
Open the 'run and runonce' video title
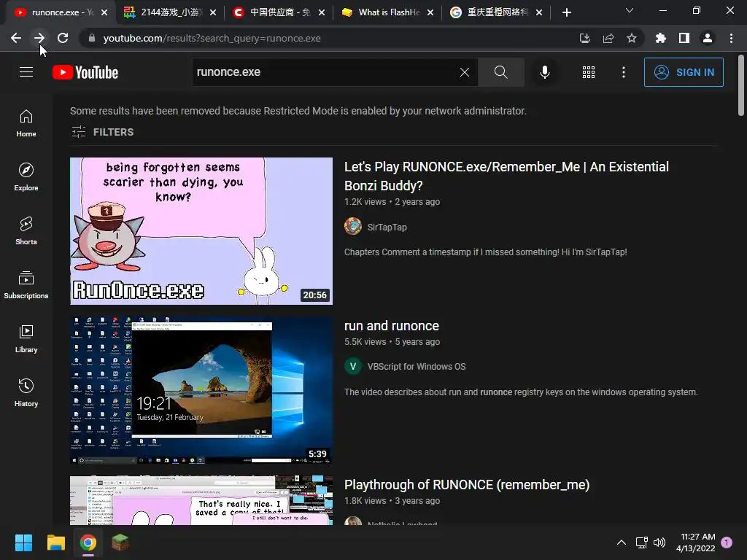392,326
